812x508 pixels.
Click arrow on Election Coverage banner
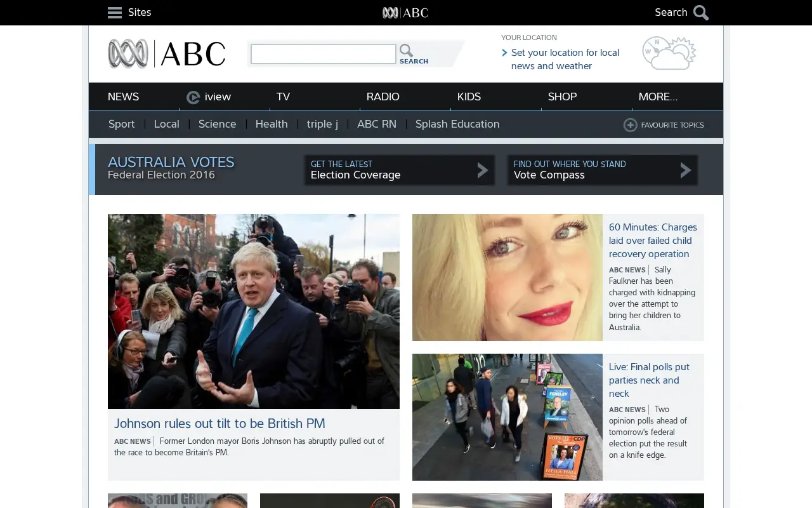click(x=483, y=170)
